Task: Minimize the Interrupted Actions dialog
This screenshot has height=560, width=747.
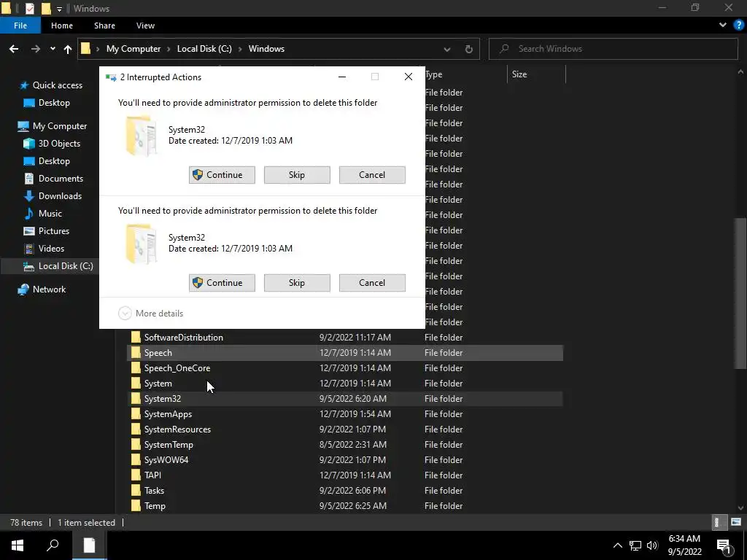Action: 342,77
